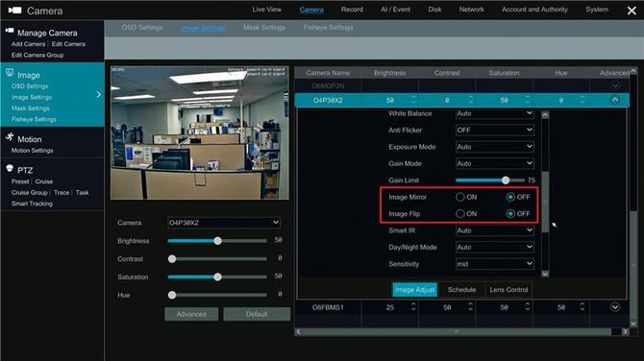The image size is (644, 361).
Task: Click the camera icon in title bar
Action: coord(14,11)
